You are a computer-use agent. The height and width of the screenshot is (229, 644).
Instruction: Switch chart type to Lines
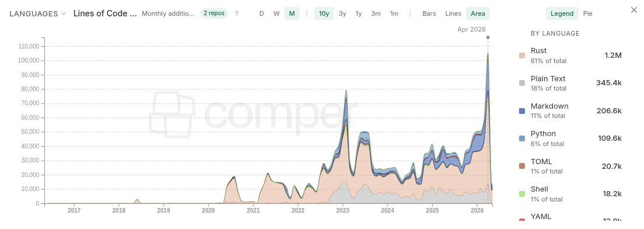[454, 13]
